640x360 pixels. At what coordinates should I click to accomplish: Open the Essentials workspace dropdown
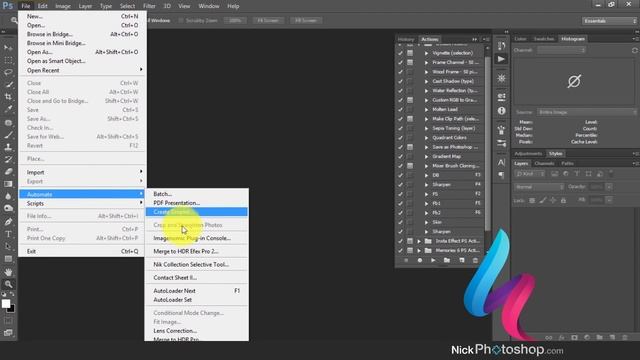click(x=609, y=21)
